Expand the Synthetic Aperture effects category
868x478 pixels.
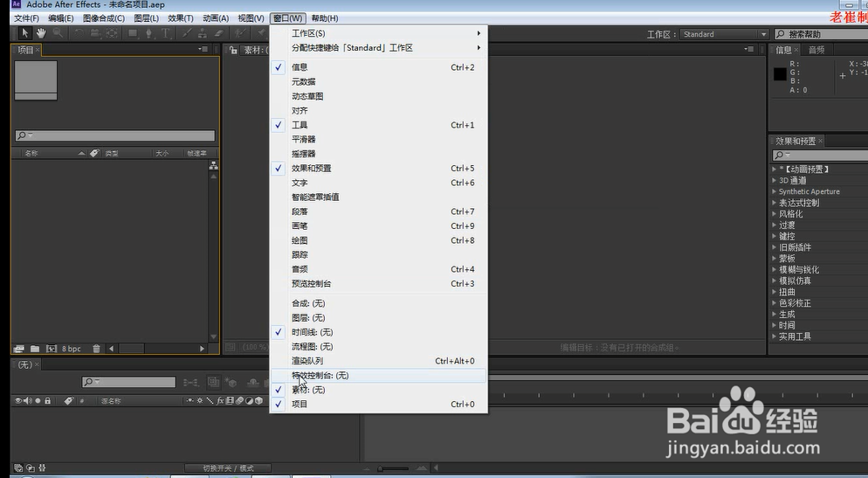click(x=775, y=191)
